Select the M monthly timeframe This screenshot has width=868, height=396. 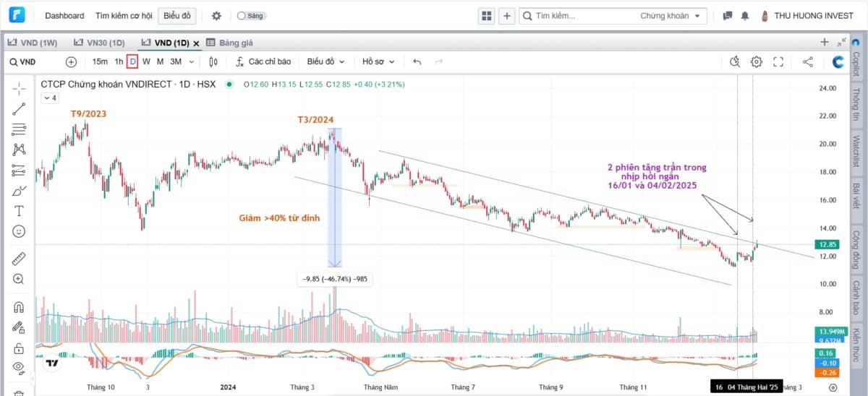160,62
